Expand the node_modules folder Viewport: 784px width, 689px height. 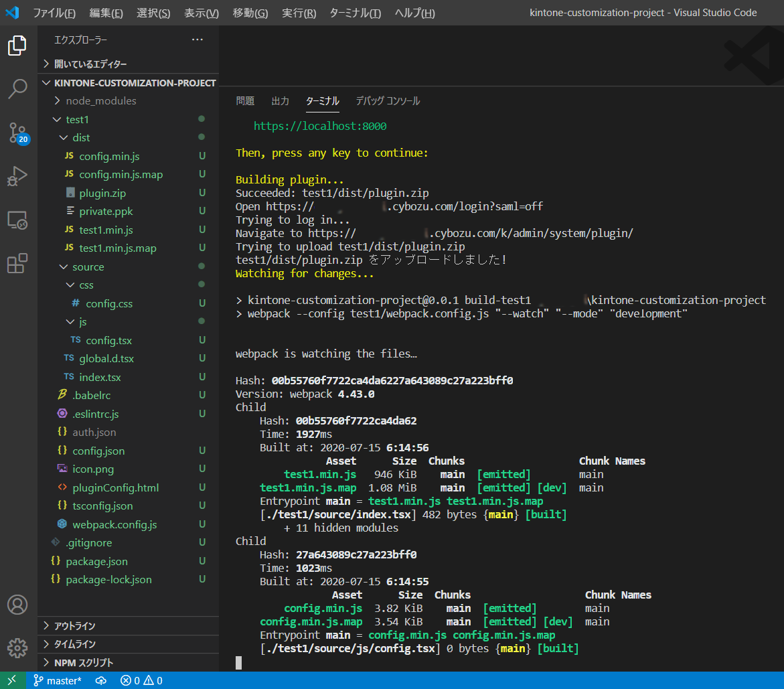coord(100,101)
